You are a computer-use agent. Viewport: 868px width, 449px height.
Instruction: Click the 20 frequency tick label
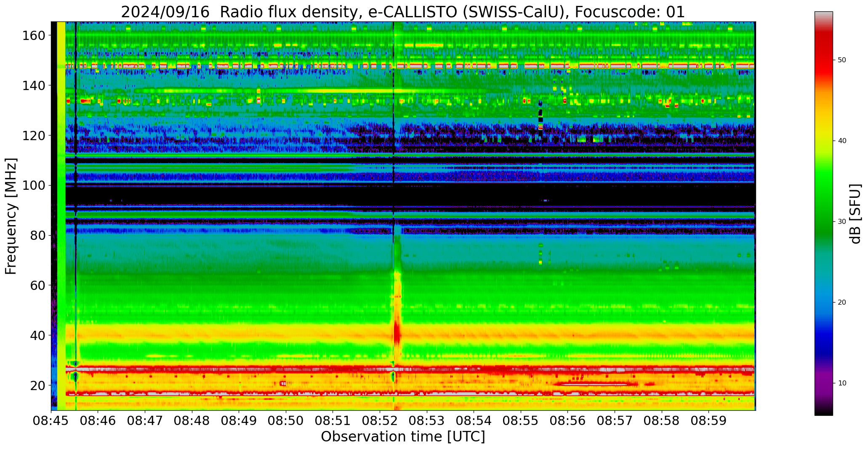pyautogui.click(x=38, y=385)
